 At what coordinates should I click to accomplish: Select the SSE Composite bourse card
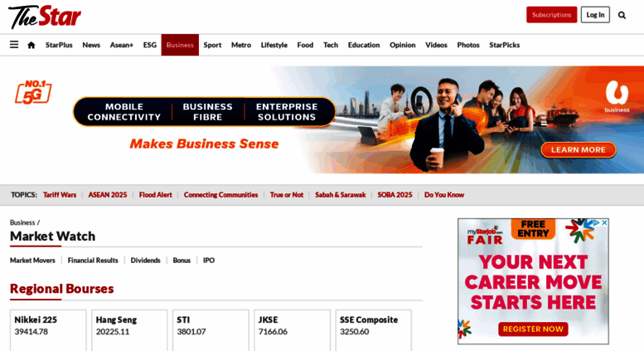tap(373, 330)
